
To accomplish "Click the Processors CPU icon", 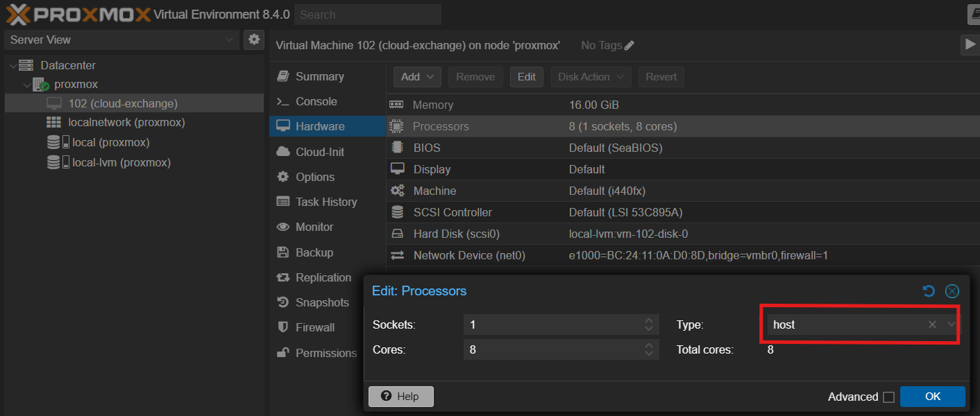I will [397, 126].
